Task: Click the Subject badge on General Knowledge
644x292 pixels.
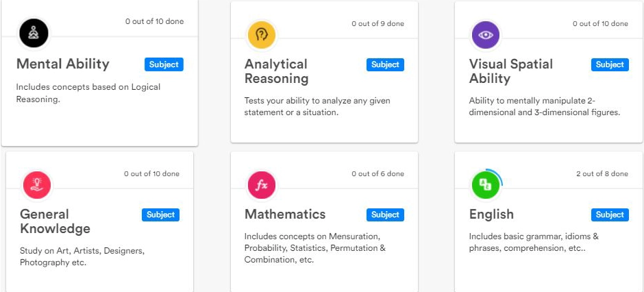Action: [x=161, y=215]
